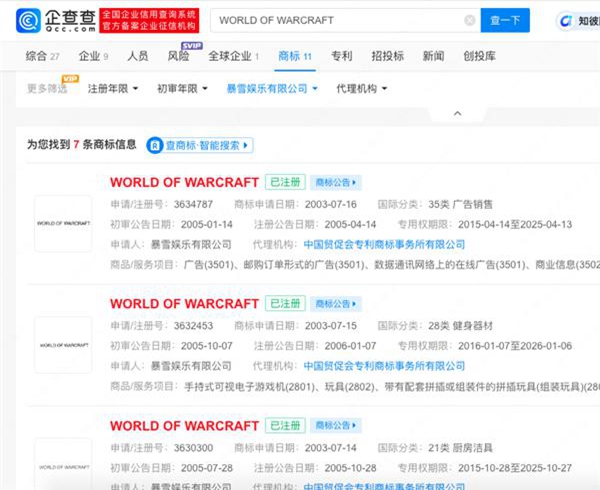Click first 中国贸促会专利商标事务所有限公司 agency link
This screenshot has width=600, height=490.
(384, 244)
